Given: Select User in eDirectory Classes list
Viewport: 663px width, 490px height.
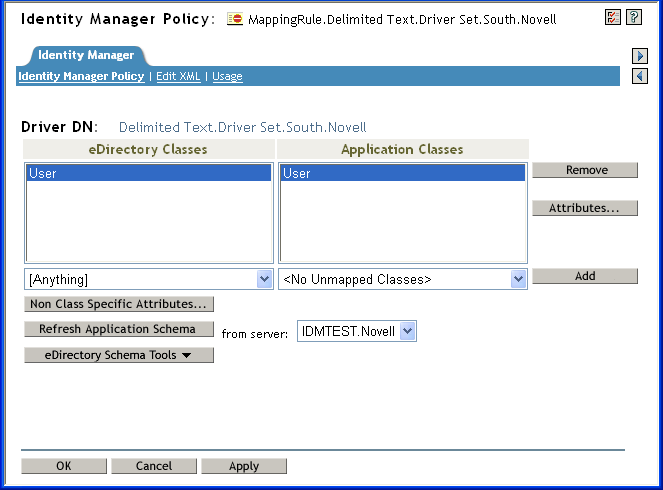Looking at the screenshot, I should 149,173.
